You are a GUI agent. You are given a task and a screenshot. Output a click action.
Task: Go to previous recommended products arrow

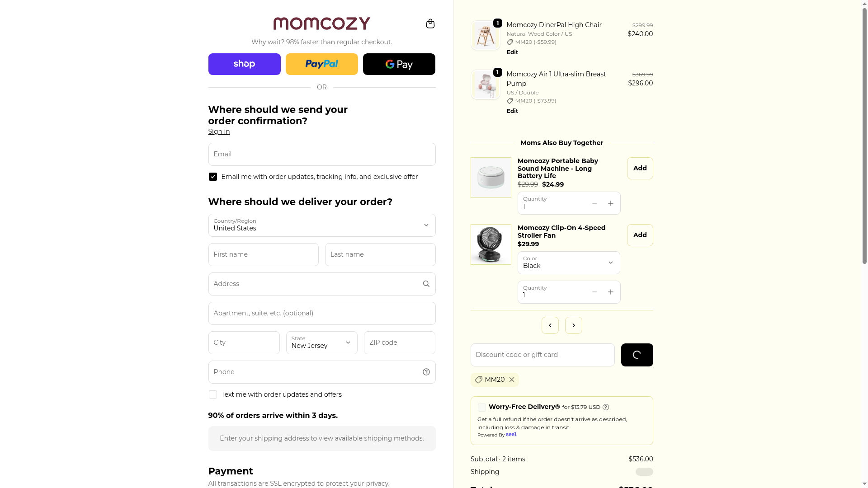(x=550, y=325)
